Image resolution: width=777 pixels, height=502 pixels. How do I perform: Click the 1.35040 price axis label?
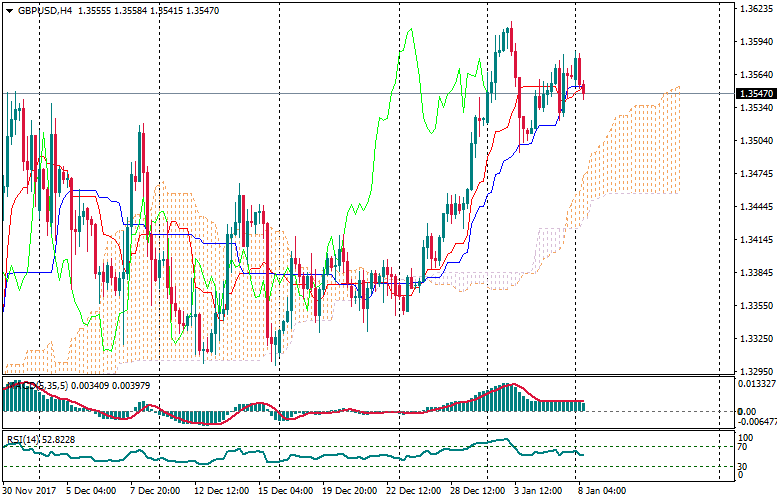(756, 141)
